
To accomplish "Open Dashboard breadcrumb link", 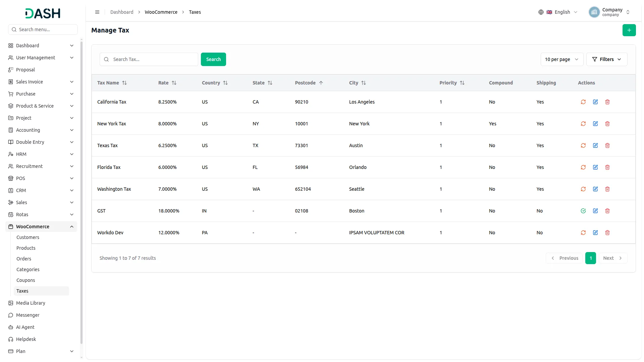I will click(122, 12).
